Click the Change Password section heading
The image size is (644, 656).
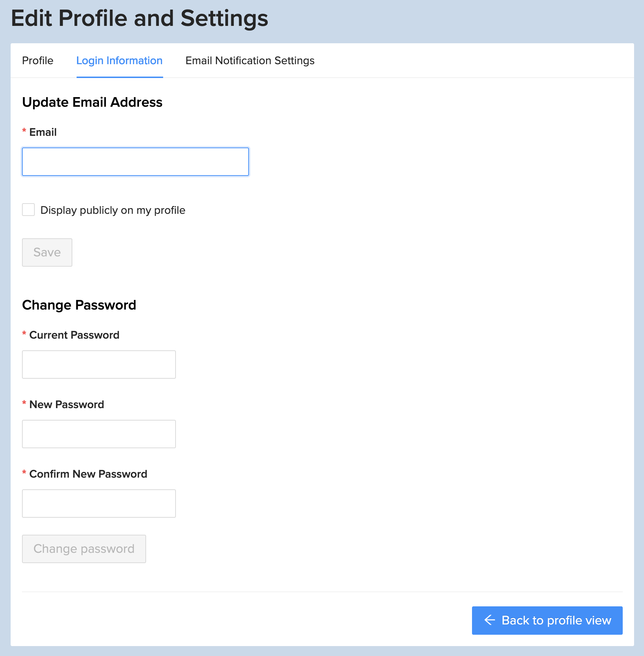click(79, 305)
